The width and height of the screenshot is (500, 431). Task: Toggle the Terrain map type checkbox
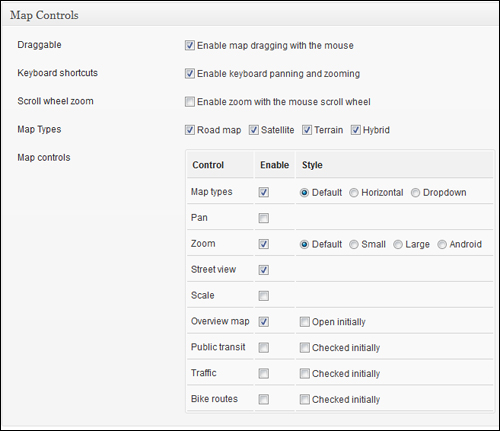pos(307,130)
